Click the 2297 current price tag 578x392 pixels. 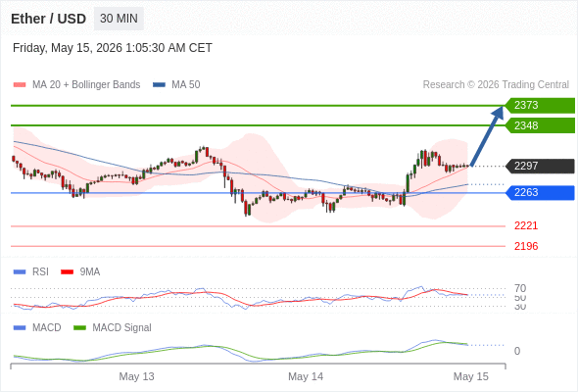(540, 166)
